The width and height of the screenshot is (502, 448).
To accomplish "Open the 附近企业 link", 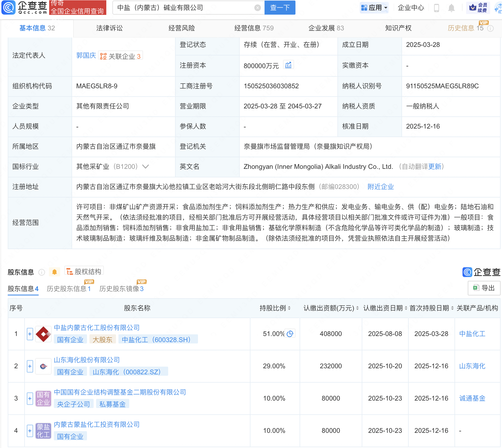I will [x=381, y=187].
